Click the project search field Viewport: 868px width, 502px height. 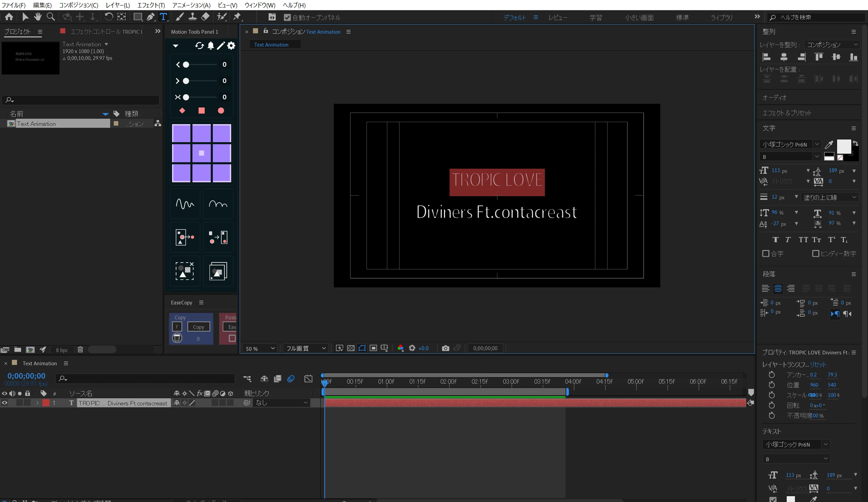click(x=83, y=100)
